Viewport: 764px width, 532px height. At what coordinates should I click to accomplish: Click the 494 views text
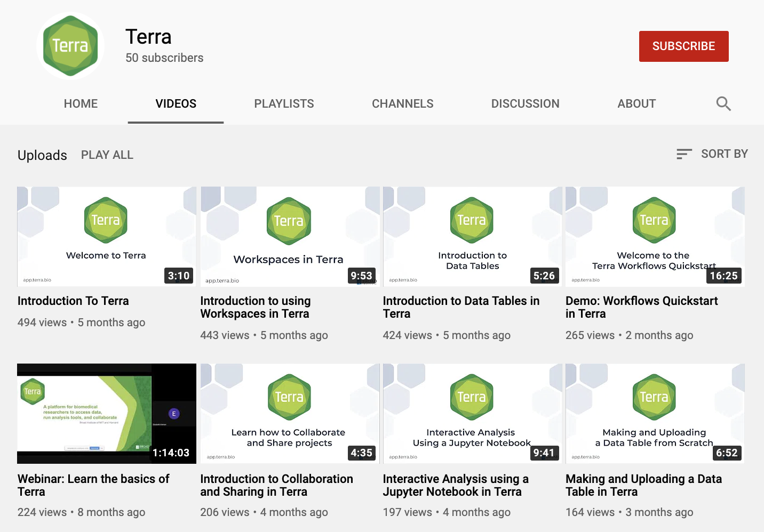click(42, 323)
